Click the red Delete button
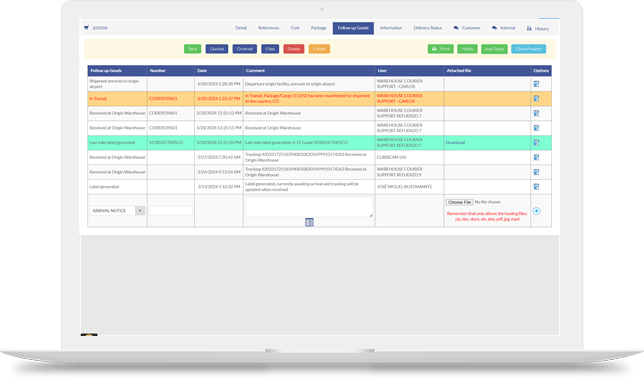Viewport: 644px width, 380px height. (x=294, y=49)
